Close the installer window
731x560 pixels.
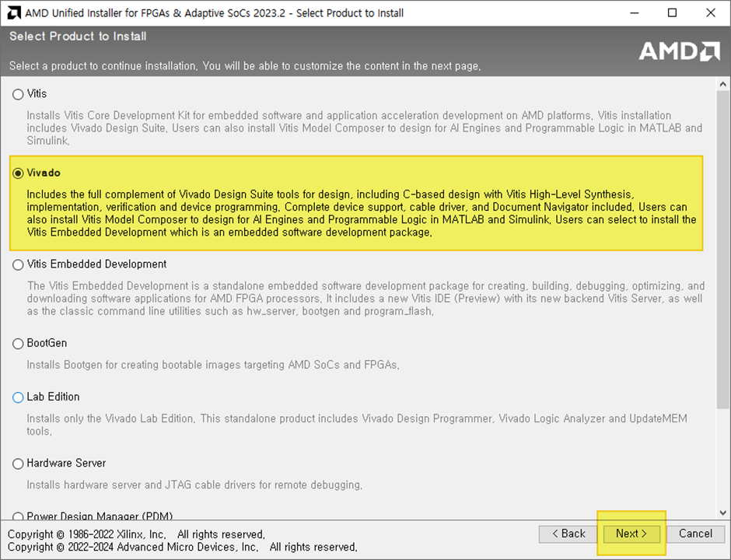click(711, 12)
